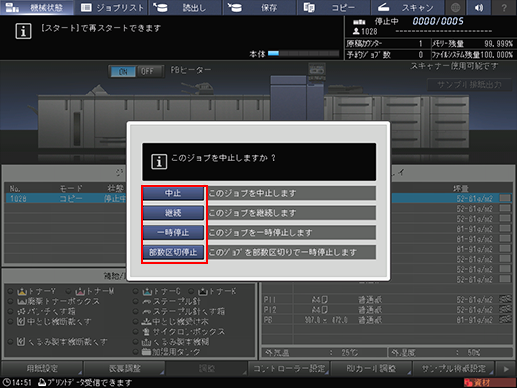Open the コントローラー設定 button
The image size is (517, 388).
tap(289, 369)
